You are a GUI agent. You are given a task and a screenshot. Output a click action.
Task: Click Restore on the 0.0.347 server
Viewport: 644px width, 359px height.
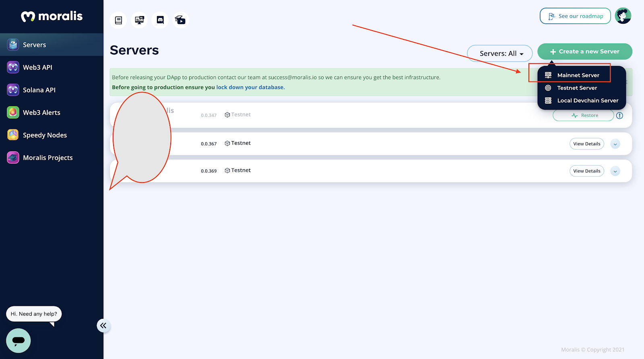[x=583, y=115]
